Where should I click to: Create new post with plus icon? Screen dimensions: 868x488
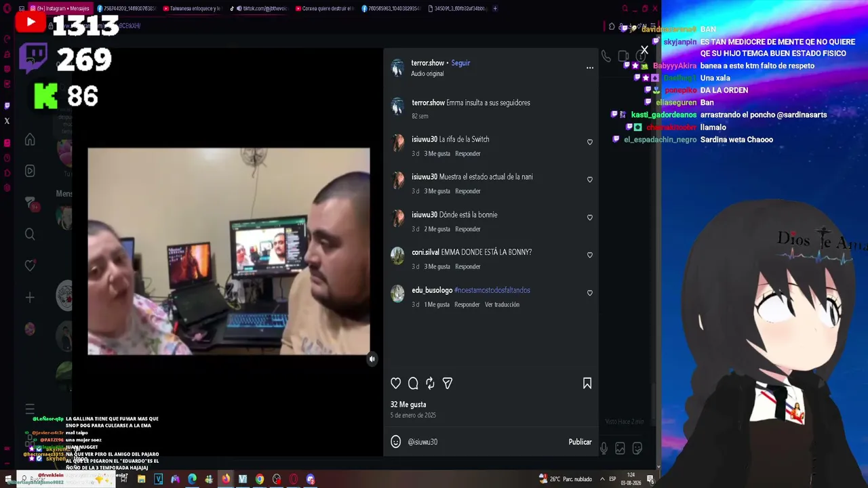pos(30,297)
